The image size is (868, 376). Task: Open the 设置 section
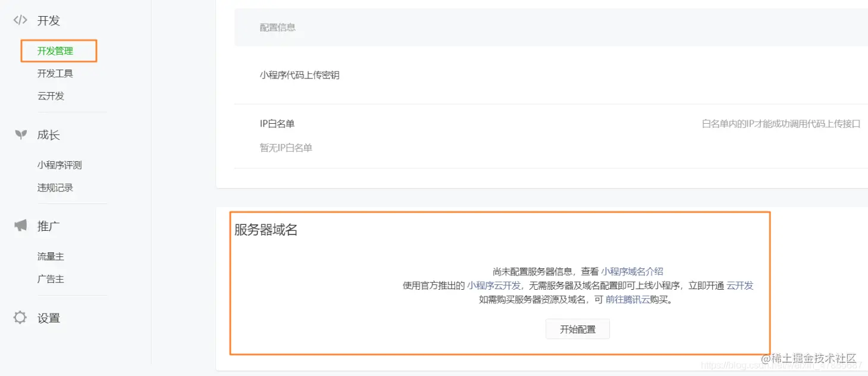click(x=49, y=318)
